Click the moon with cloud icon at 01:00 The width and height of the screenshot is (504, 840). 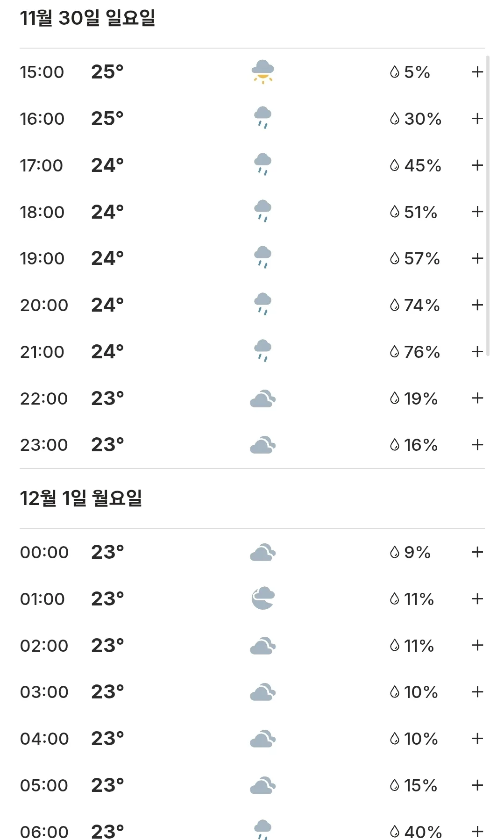point(263,598)
